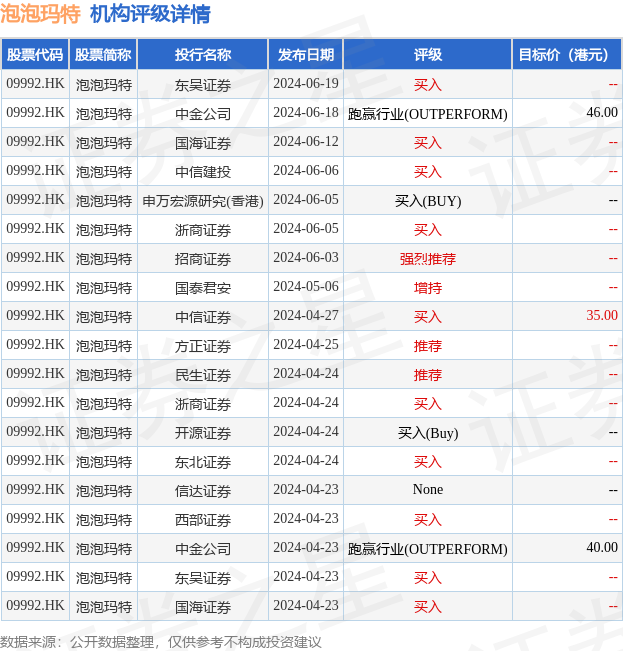Screen dimensions: 623x651
Task: Select target price 35.00
Action: 602,316
